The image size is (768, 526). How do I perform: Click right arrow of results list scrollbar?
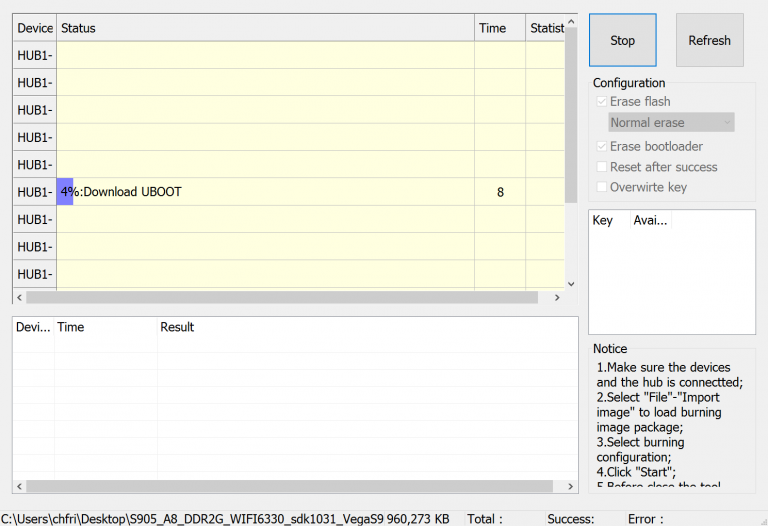point(571,486)
